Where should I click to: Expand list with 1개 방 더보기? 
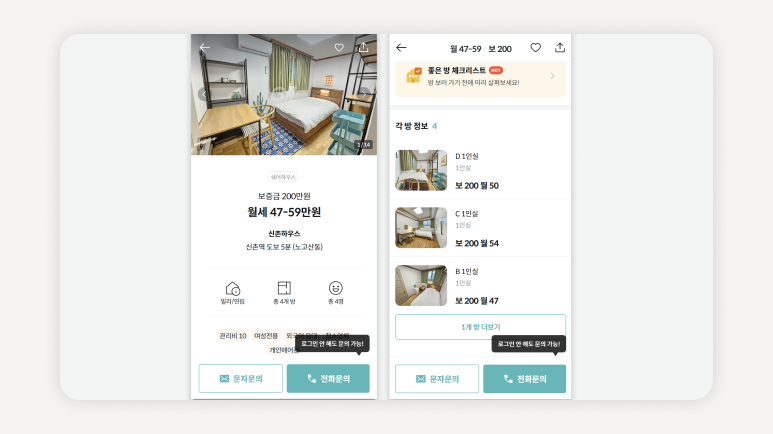tap(481, 327)
